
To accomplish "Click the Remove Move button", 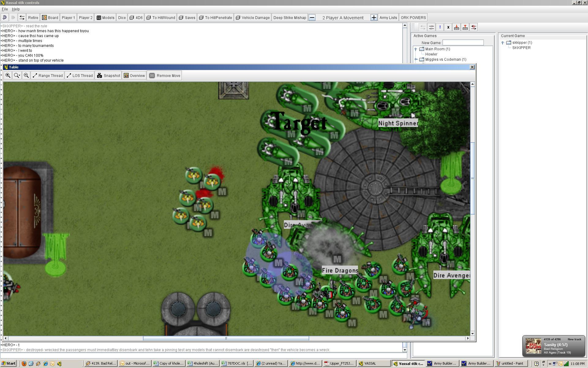I will click(x=164, y=75).
